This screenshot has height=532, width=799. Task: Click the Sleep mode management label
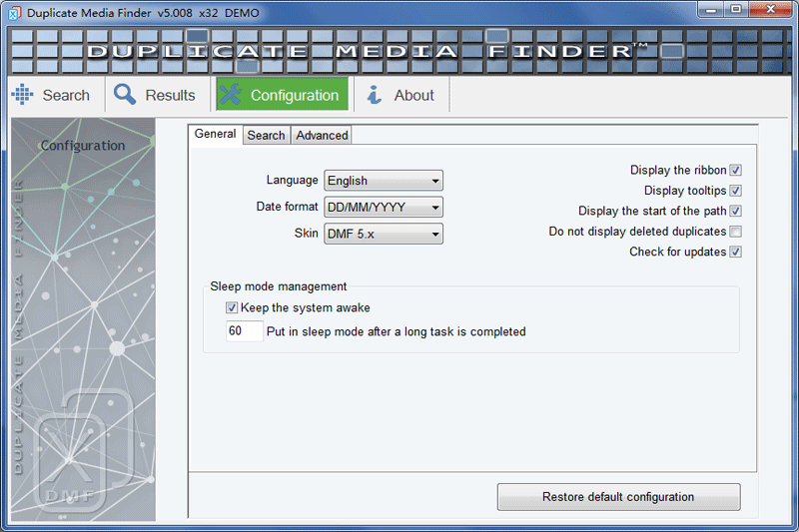pyautogui.click(x=279, y=286)
